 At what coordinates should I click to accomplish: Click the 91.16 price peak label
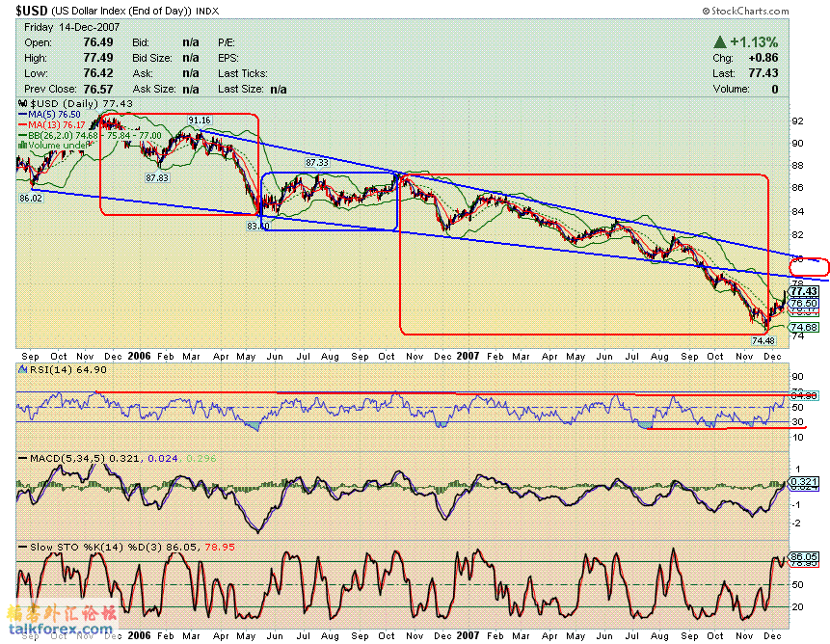(x=200, y=121)
